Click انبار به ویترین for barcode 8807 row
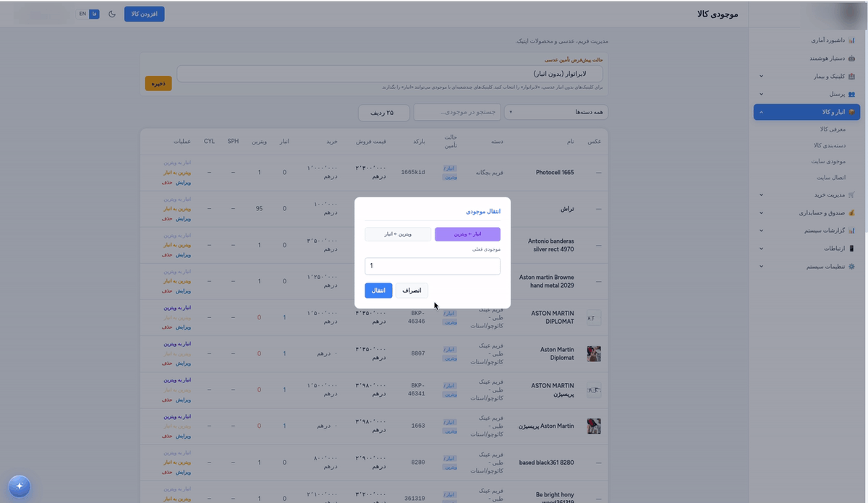 tap(177, 344)
